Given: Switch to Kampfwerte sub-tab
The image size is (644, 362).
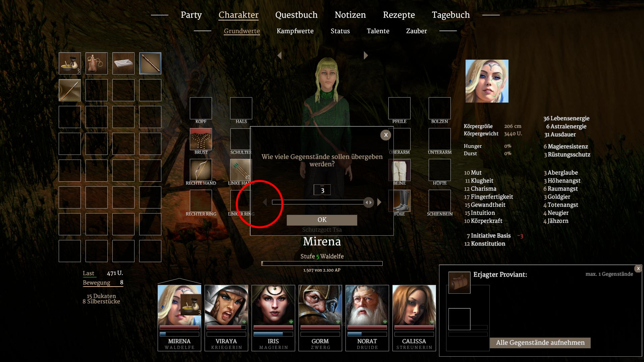Looking at the screenshot, I should point(295,31).
